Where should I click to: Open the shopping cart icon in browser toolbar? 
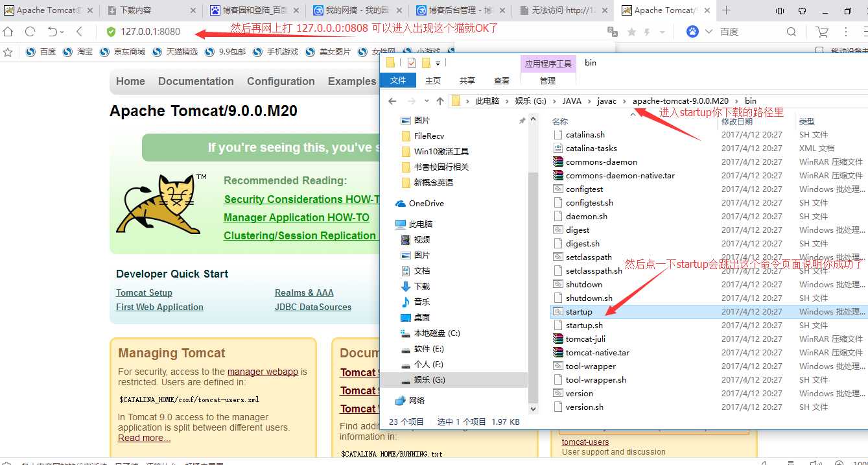point(822,32)
